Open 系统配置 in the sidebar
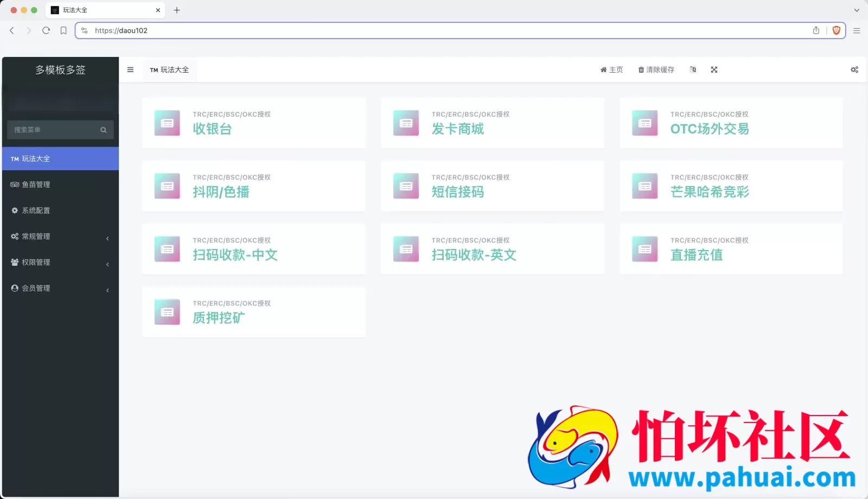868x499 pixels. coord(60,210)
